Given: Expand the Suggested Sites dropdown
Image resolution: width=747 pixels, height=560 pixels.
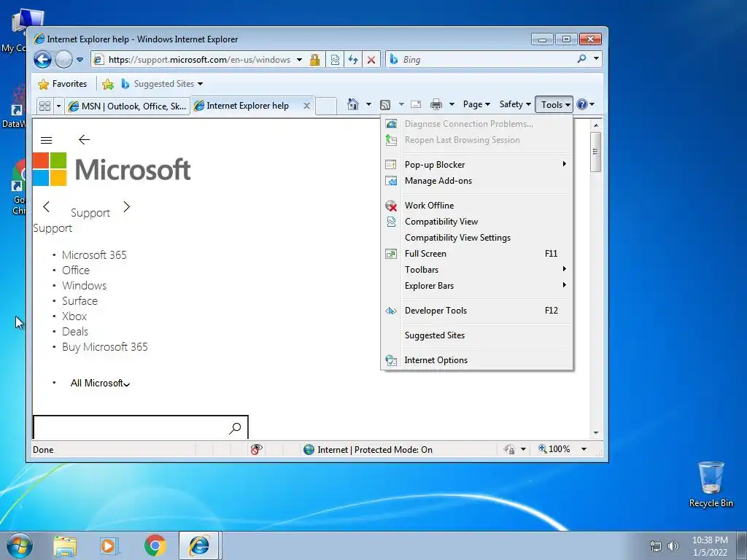Looking at the screenshot, I should [x=200, y=84].
